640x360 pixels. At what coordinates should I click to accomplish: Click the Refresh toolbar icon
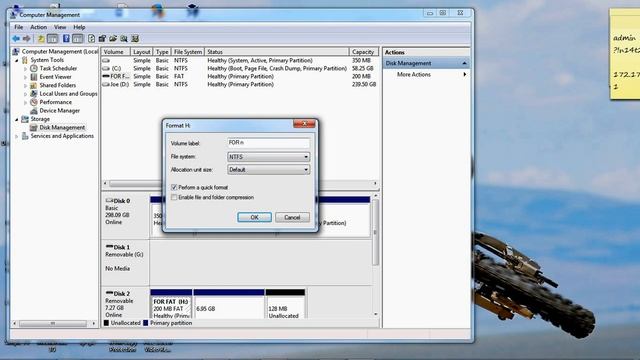pyautogui.click(x=91, y=39)
